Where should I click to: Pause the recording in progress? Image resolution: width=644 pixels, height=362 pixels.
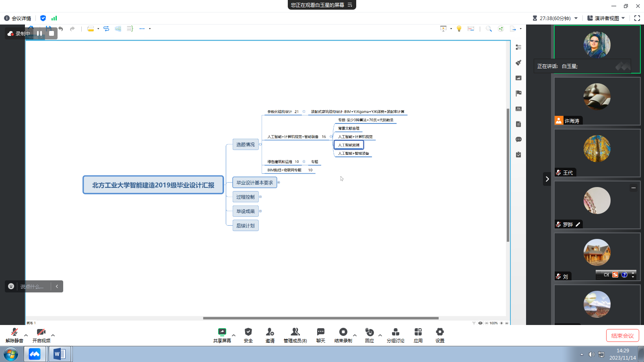[x=39, y=33]
